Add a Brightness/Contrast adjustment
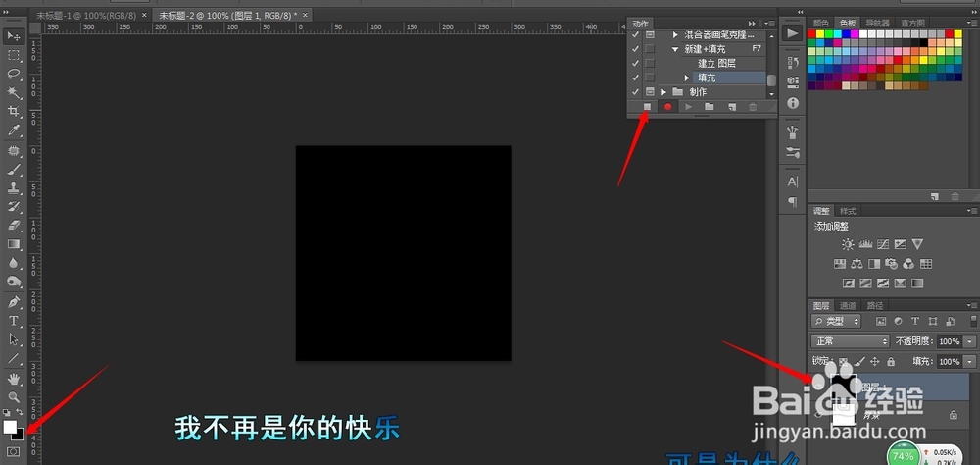 (848, 244)
